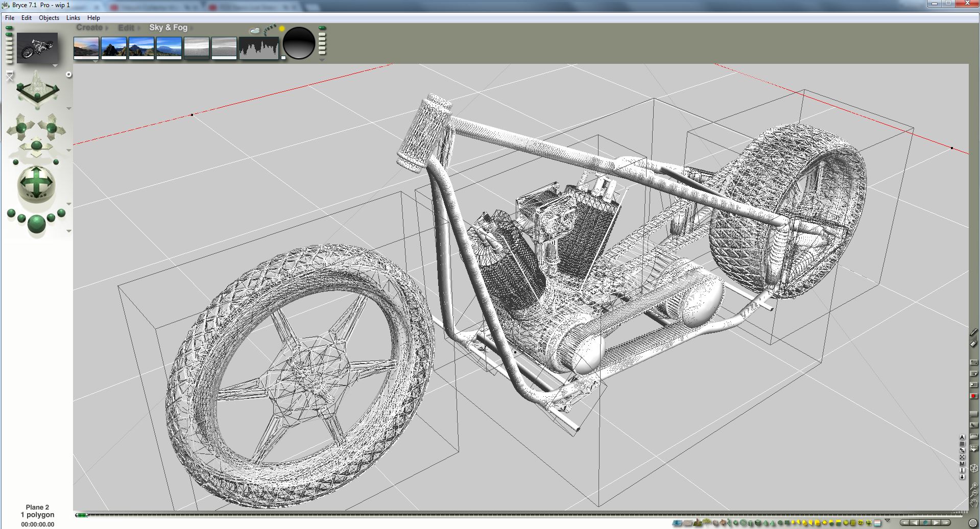Select terrains icon in selection palette
Viewport: 980px width, 529px height.
click(698, 522)
